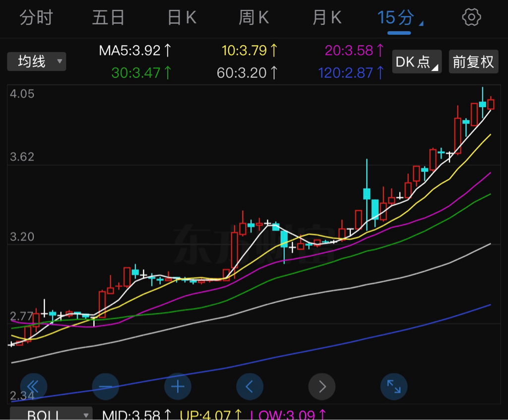This screenshot has height=420, width=508.
Task: Jump to earliest data with double-left arrow
Action: point(33,387)
